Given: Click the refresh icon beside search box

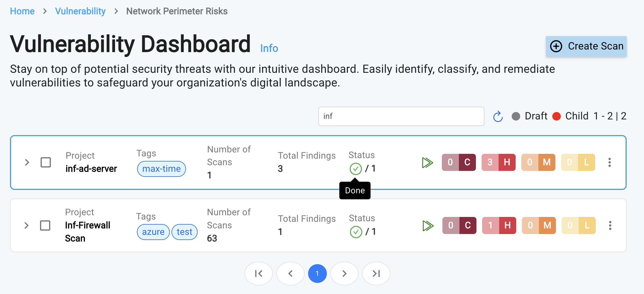Looking at the screenshot, I should (498, 116).
